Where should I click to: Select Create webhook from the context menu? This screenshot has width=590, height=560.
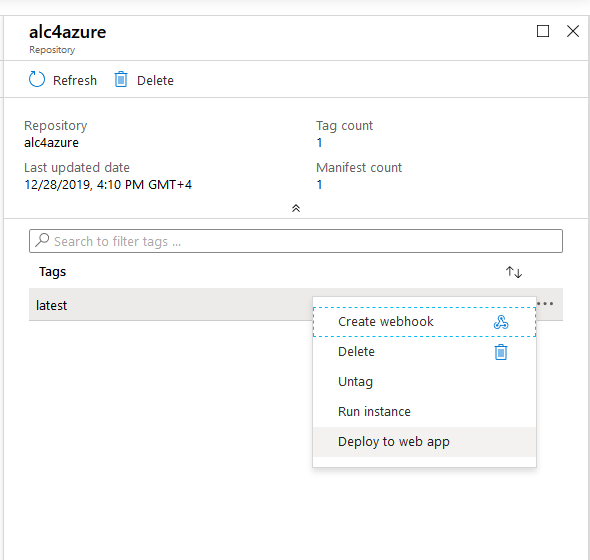424,322
